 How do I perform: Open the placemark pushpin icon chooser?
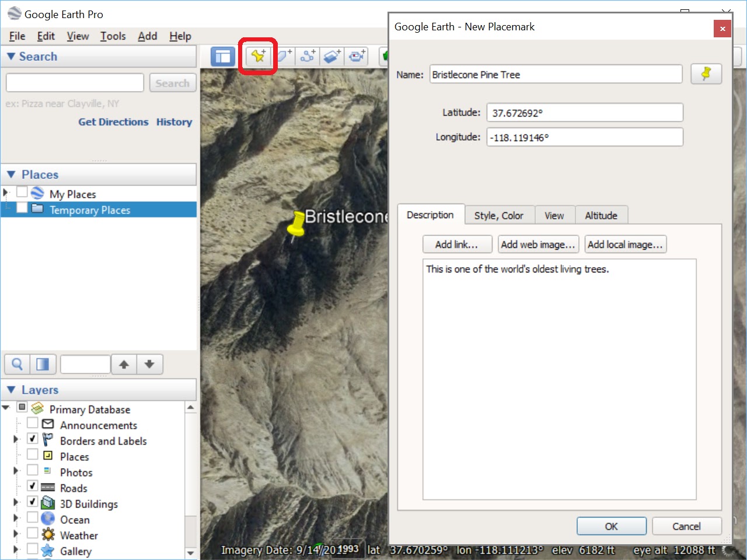point(706,74)
